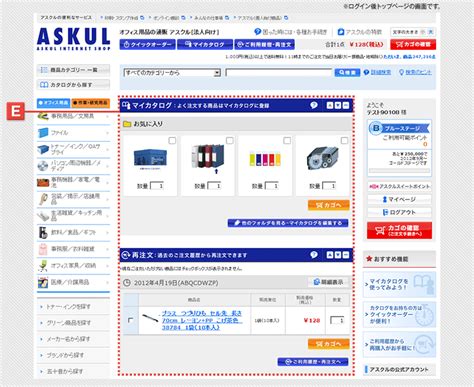Viewport: 474px width, 387px height.
Task: Click the Favorites folder icon (お気に入り)
Action: (x=127, y=124)
